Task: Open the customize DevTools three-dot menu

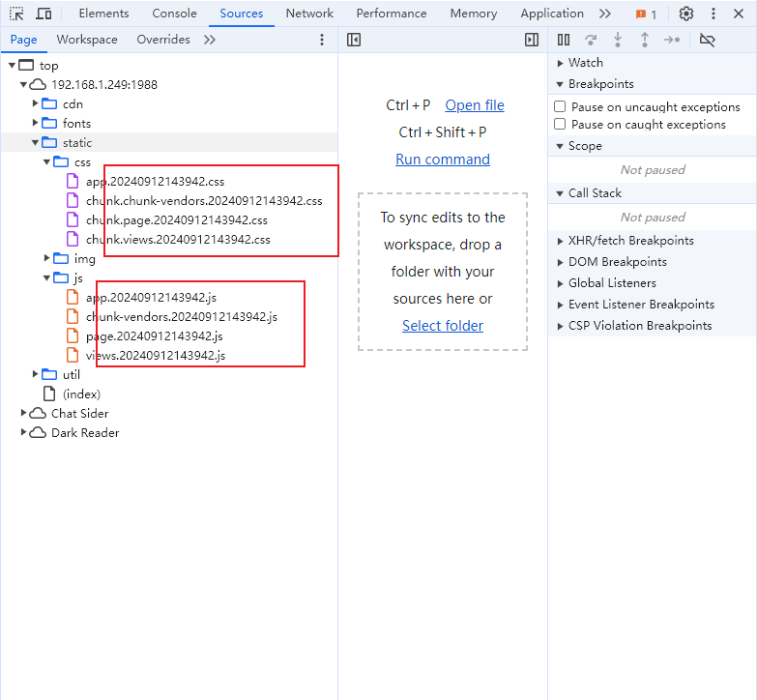Action: [x=713, y=14]
